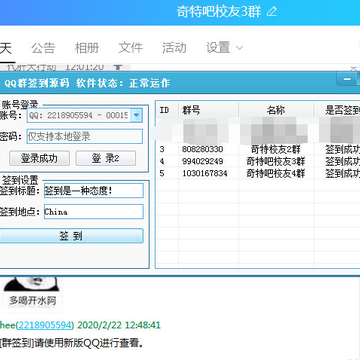Select group number 994029249
Viewport: 360px width, 360px height.
tap(203, 161)
